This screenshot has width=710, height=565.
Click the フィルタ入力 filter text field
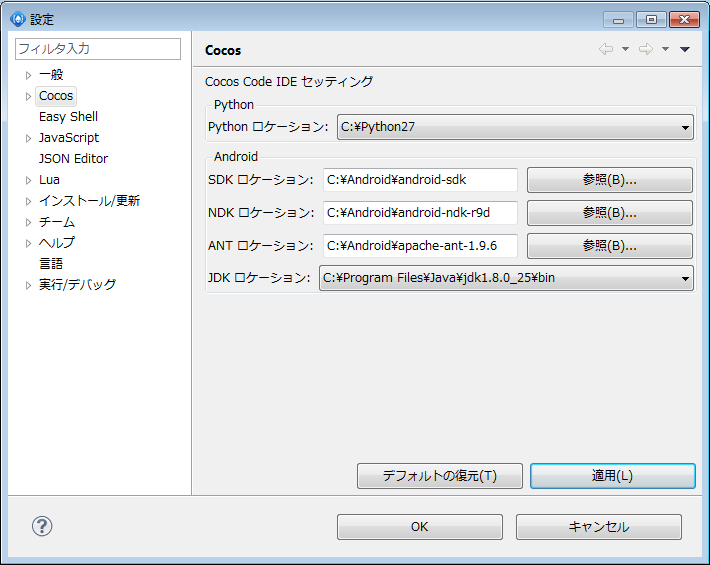click(98, 49)
